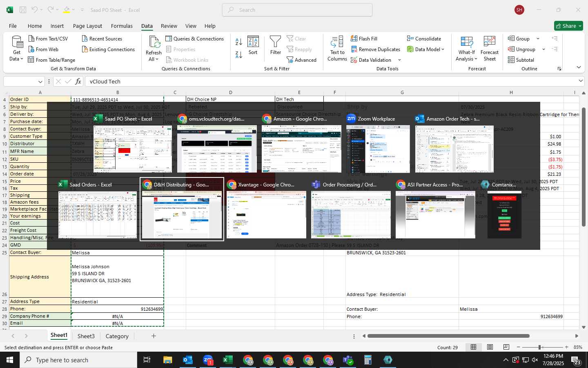This screenshot has width=588, height=368.
Task: Switch to oms.vcloudtech.org Chrome window thumbnail
Action: [217, 143]
